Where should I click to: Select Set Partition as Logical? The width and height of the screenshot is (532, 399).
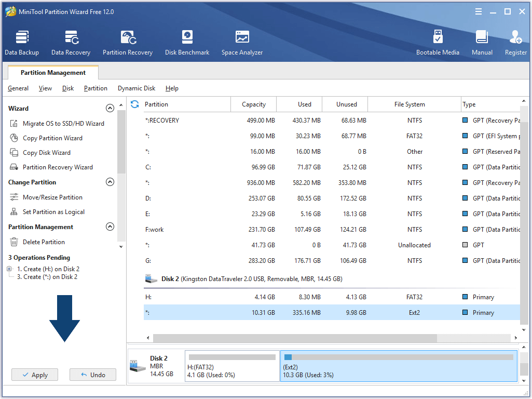pyautogui.click(x=47, y=212)
